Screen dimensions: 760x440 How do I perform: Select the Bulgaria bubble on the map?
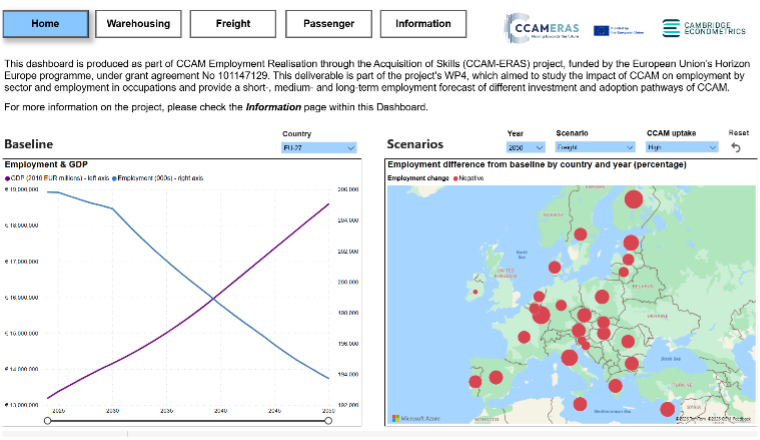click(632, 363)
